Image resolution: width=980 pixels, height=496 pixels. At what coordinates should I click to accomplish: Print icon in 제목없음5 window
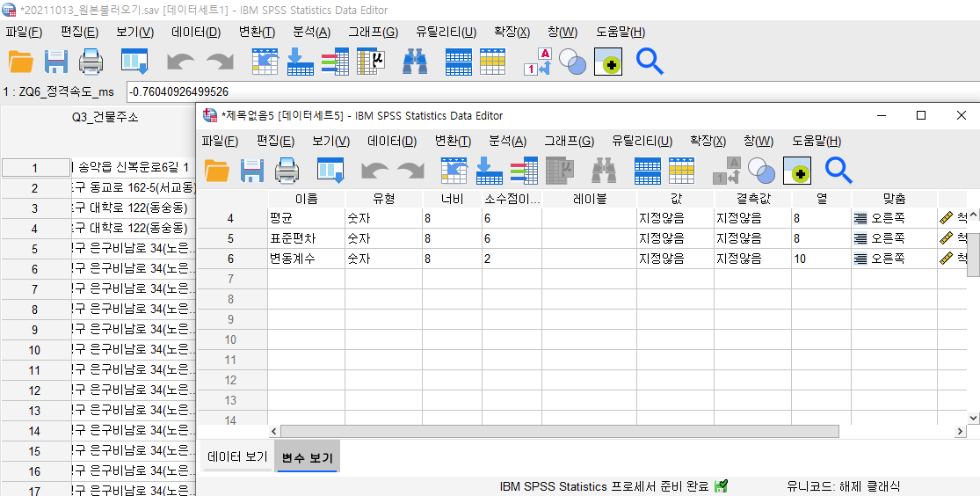point(287,170)
